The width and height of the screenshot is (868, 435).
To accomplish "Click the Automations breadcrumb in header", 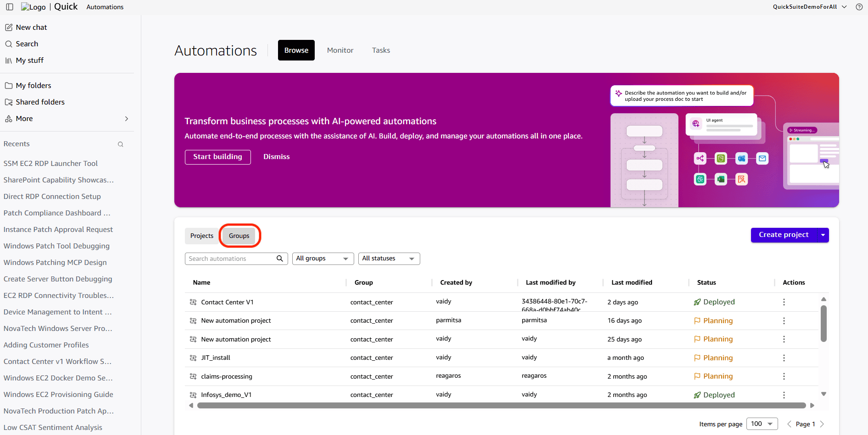I will coord(105,7).
